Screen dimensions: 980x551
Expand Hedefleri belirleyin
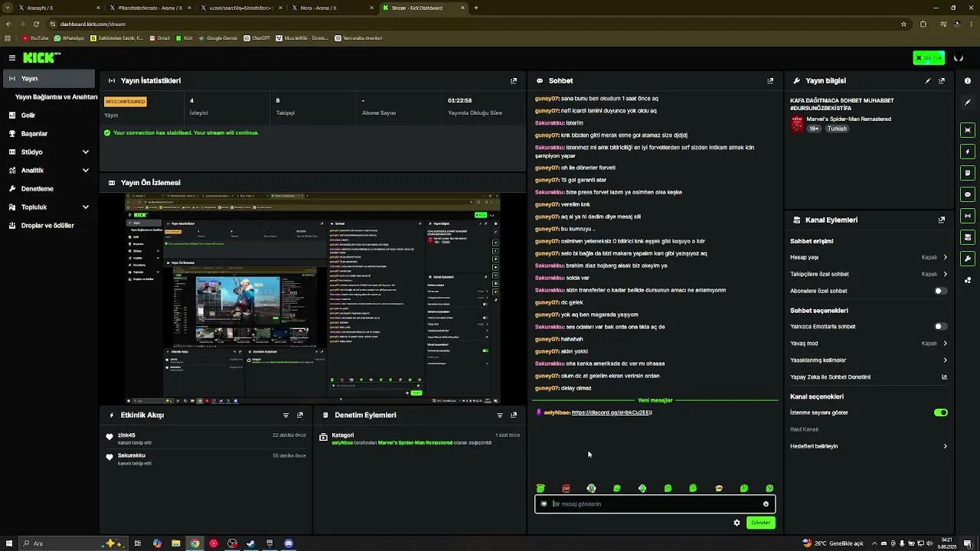[868, 446]
